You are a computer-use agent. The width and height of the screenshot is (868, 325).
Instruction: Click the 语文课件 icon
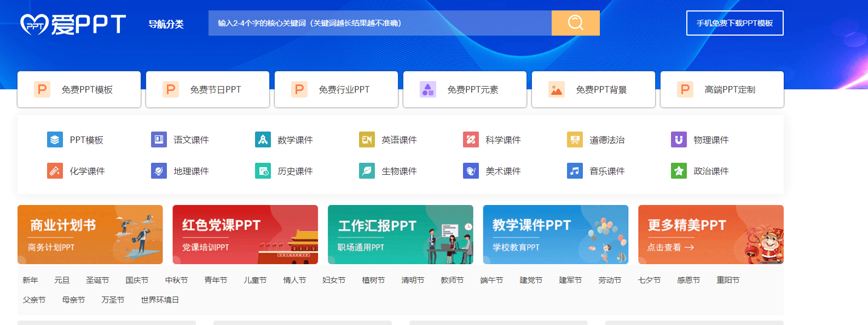click(159, 140)
